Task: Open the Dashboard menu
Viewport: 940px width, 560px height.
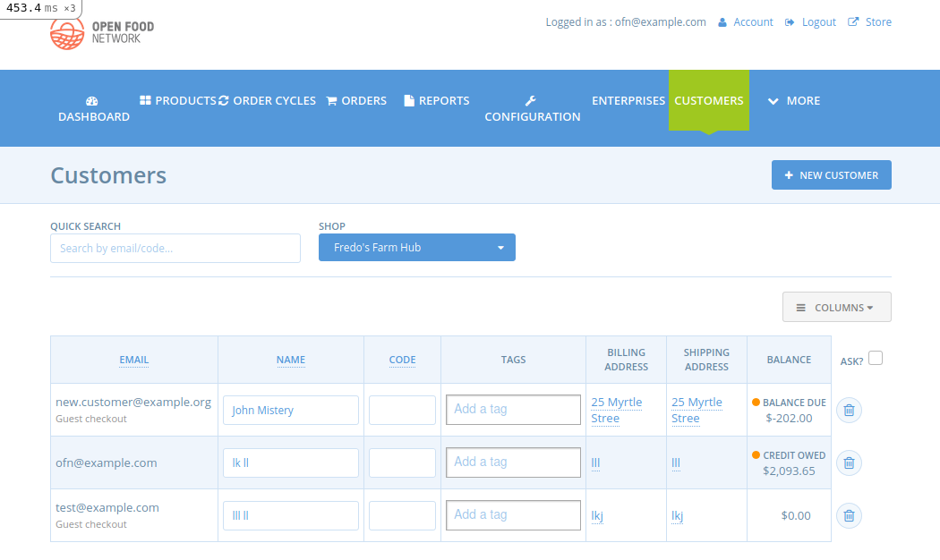Action: click(x=93, y=108)
